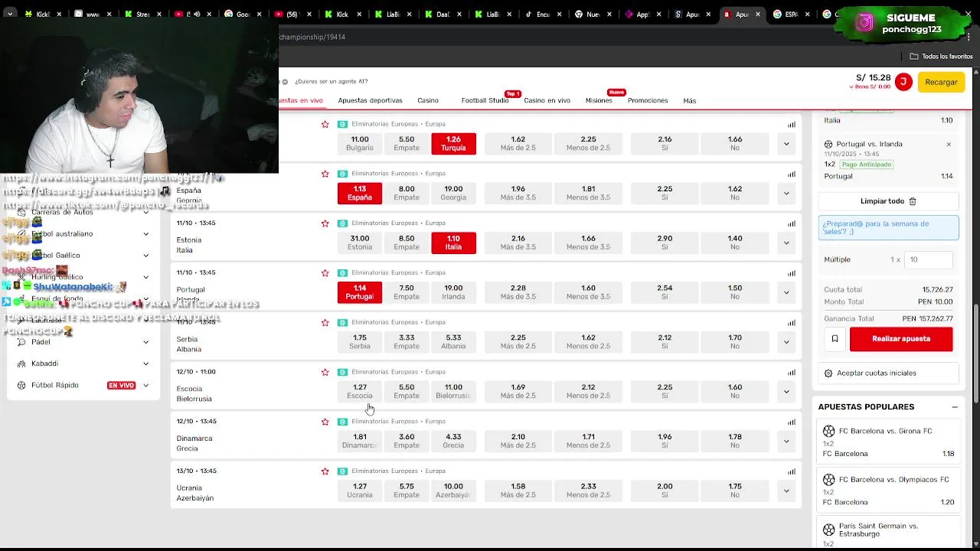
Task: Favorite the Dinamarca vs Grecia match star
Action: [x=325, y=422]
